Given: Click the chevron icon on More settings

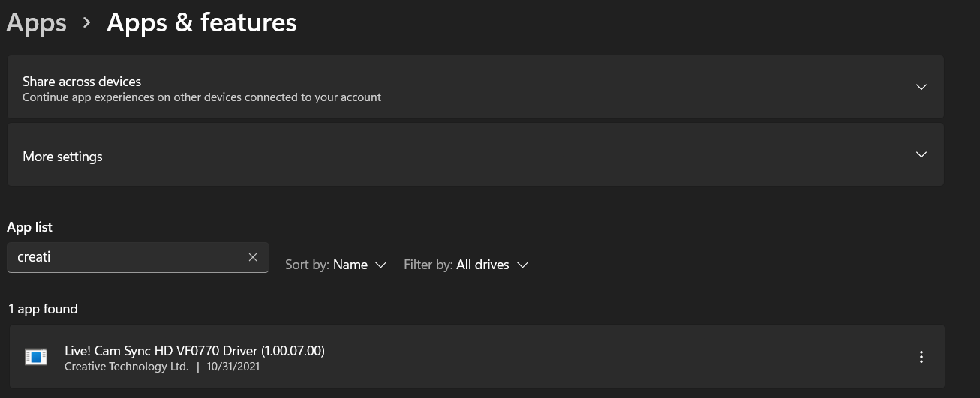Looking at the screenshot, I should (x=921, y=155).
